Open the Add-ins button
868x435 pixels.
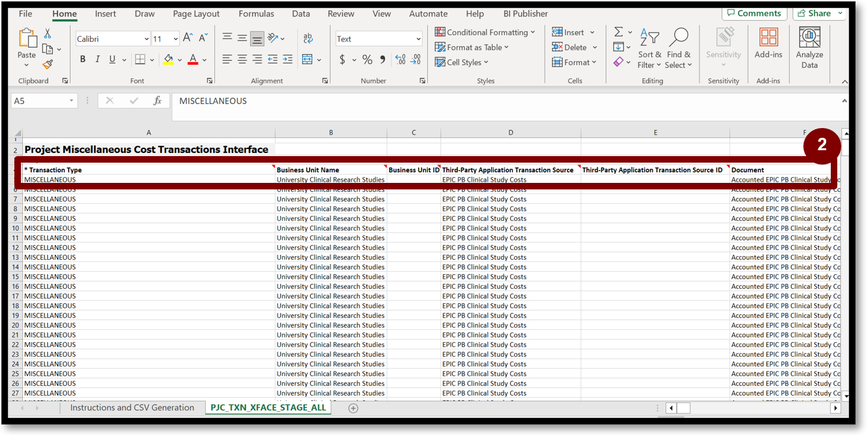coord(769,43)
